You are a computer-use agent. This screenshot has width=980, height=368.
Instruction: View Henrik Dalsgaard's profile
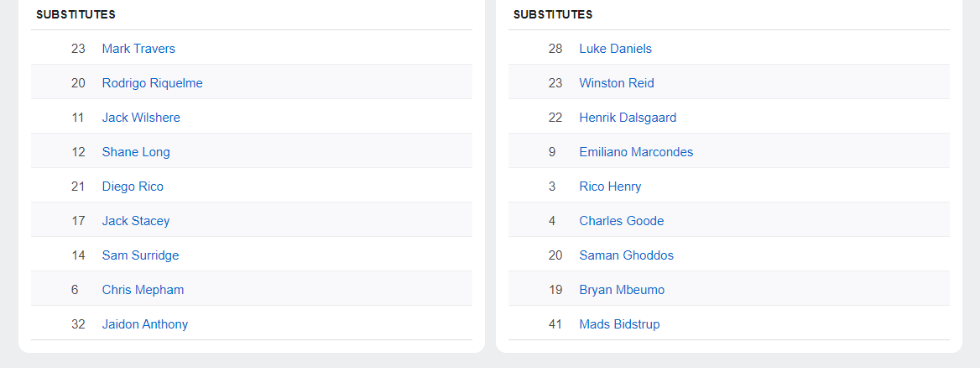pyautogui.click(x=628, y=118)
